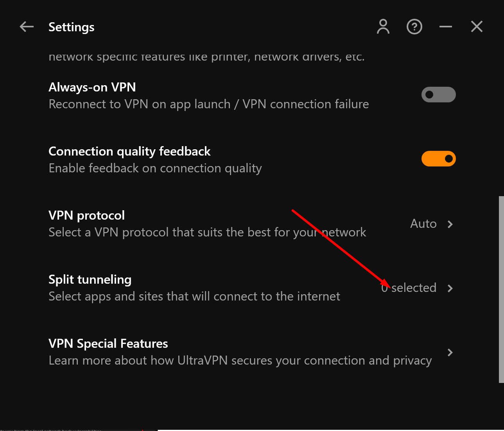Expand the Split tunneling chevron
Image resolution: width=504 pixels, height=431 pixels.
click(x=450, y=288)
